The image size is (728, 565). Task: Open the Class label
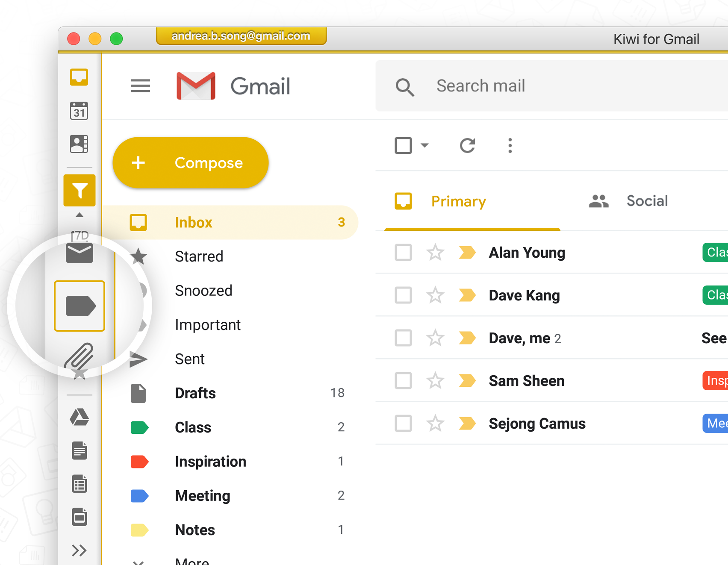coord(230,427)
